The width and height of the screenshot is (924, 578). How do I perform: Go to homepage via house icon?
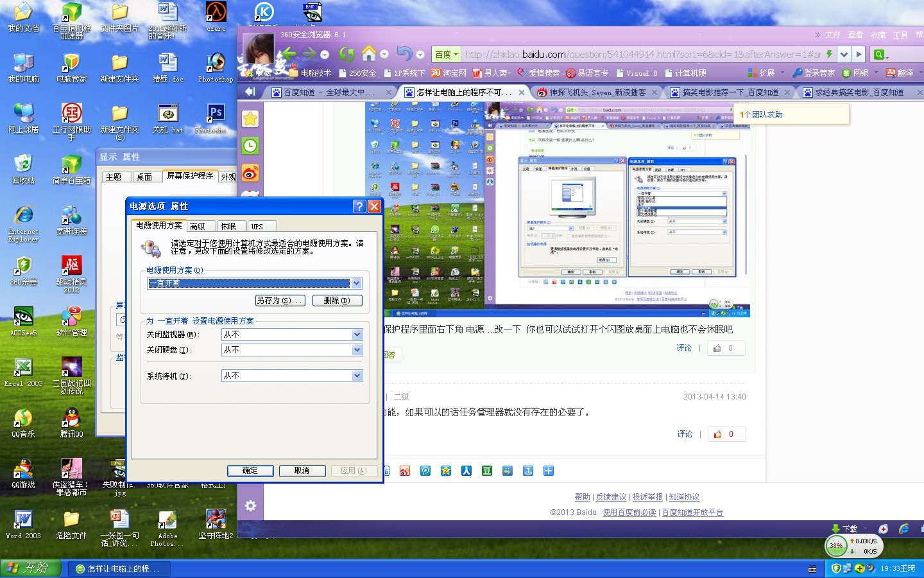369,53
